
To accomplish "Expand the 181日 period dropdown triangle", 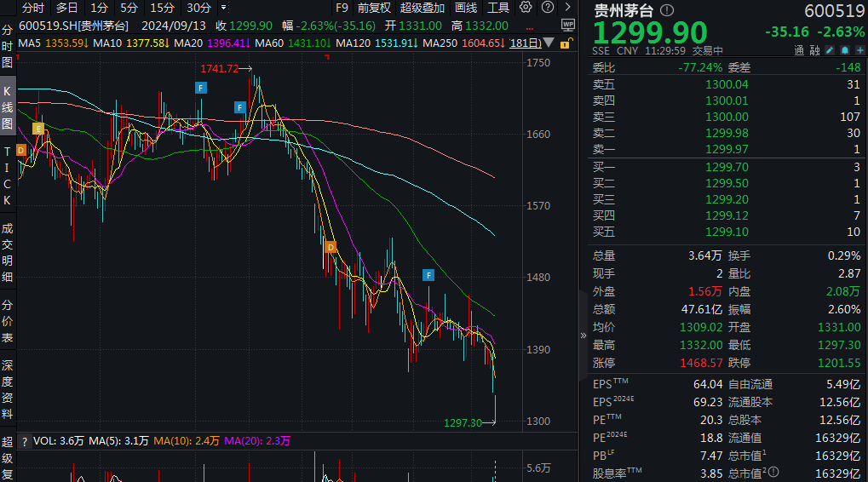I will pyautogui.click(x=548, y=43).
